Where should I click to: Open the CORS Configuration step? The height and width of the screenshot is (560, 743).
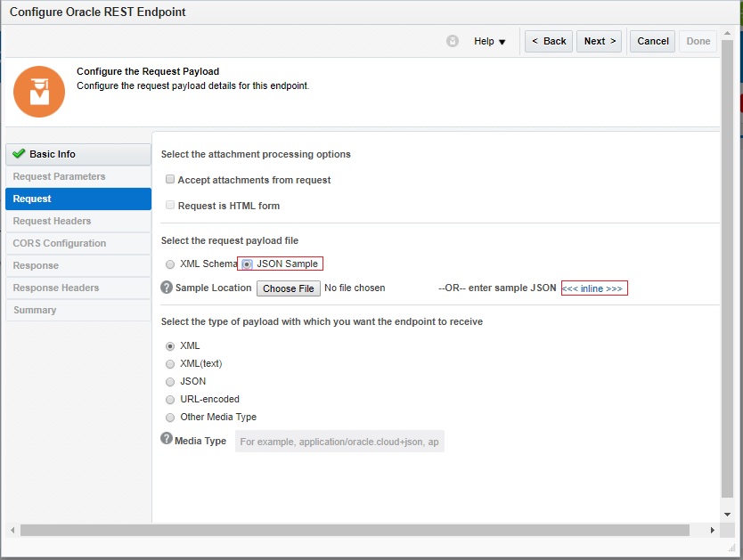tap(78, 243)
